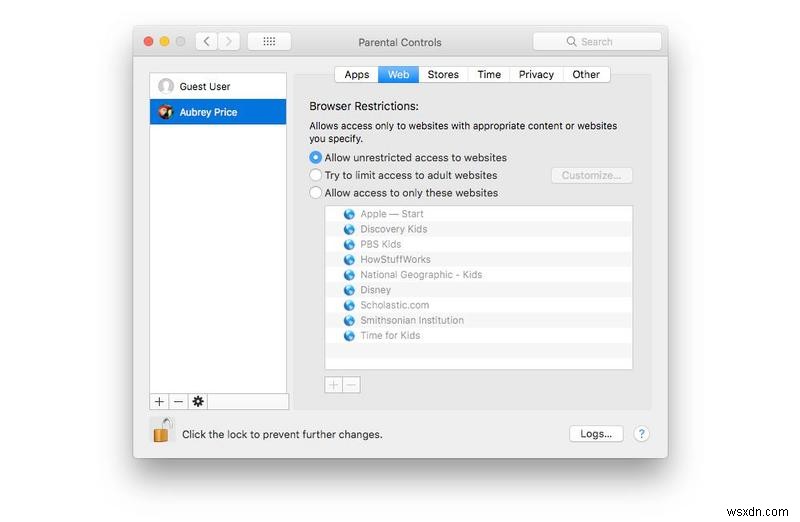Show all preferences using the grid icon
Viewport: 800px width, 522px height.
pyautogui.click(x=269, y=41)
